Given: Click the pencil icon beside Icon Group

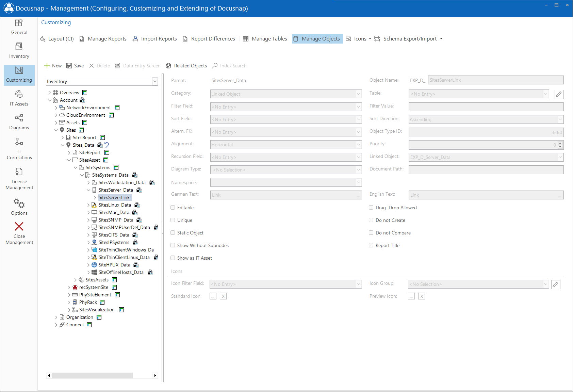Looking at the screenshot, I should tap(556, 284).
